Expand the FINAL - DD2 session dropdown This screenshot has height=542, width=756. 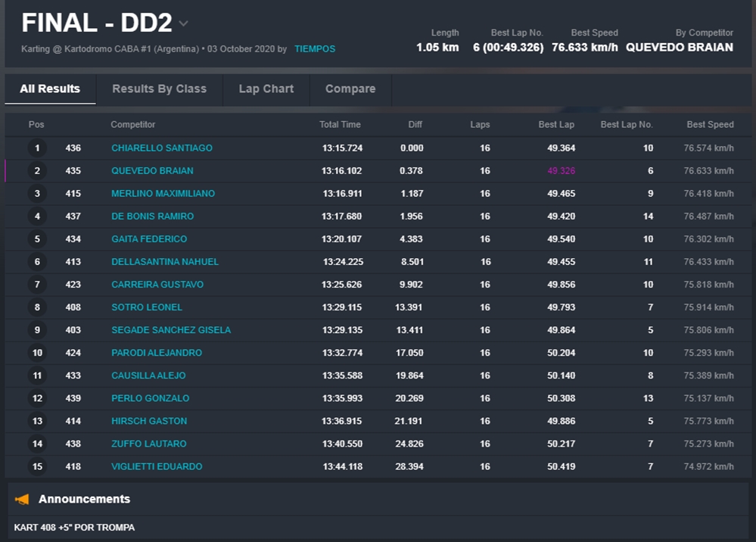click(184, 24)
